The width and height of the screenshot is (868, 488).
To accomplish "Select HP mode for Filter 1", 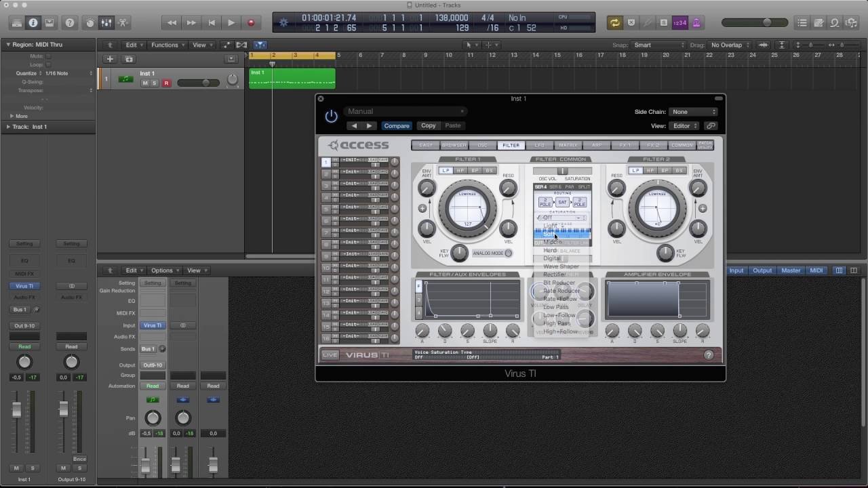I will (x=460, y=171).
